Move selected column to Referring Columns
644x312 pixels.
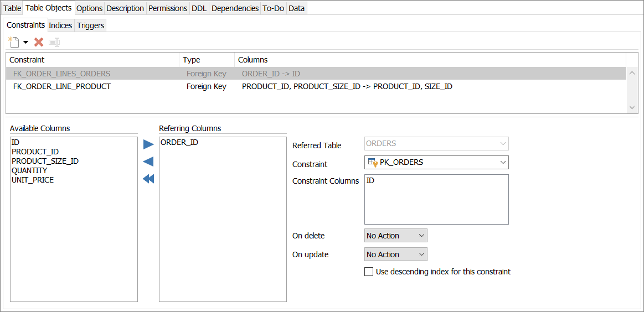pyautogui.click(x=148, y=144)
